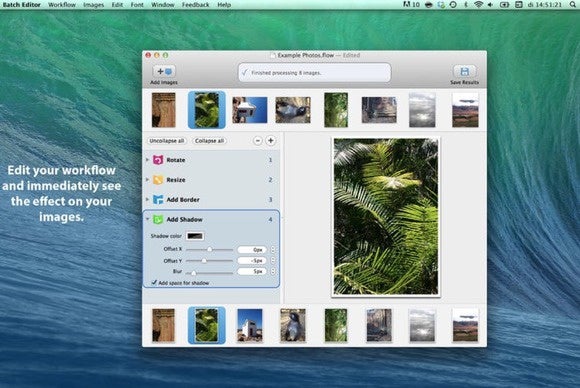Click the Save Results disk icon

[465, 71]
